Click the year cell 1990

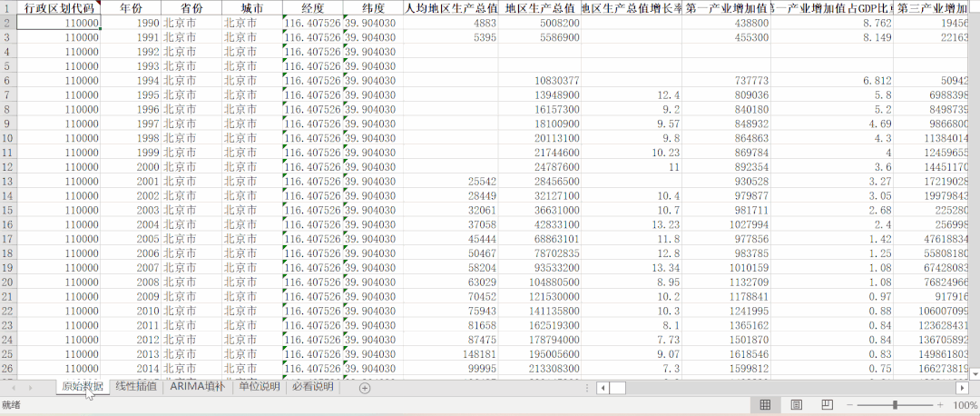tap(131, 23)
